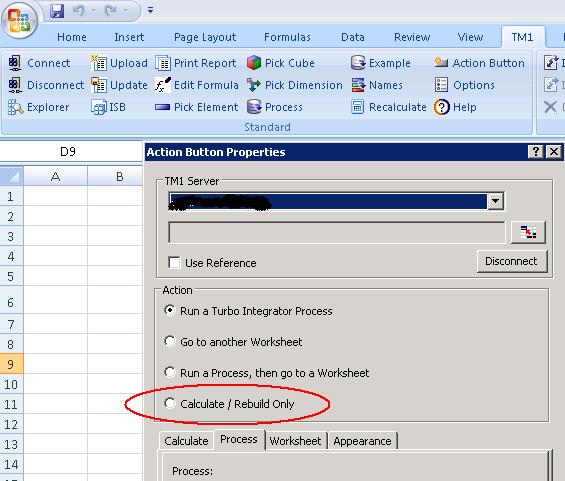Image resolution: width=565 pixels, height=481 pixels.
Task: Click the Redo icon
Action: point(111,11)
